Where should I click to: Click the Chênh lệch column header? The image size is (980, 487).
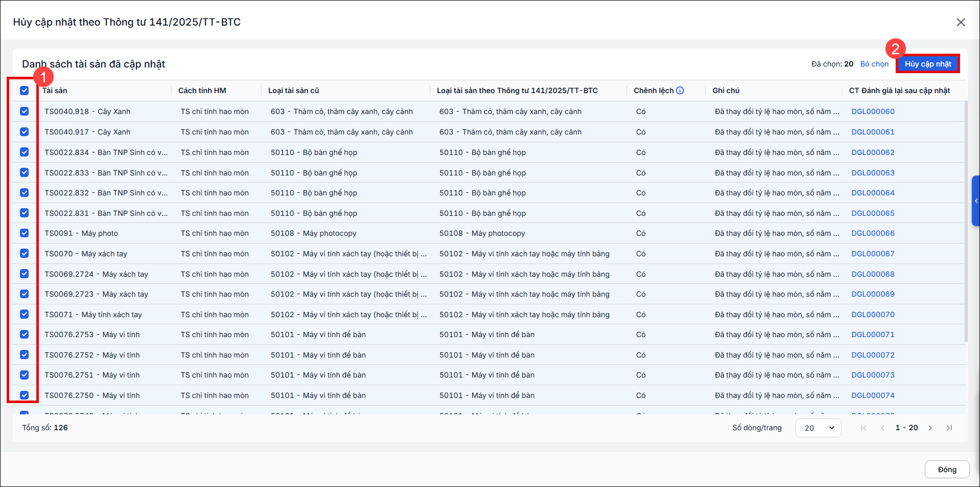pyautogui.click(x=653, y=91)
